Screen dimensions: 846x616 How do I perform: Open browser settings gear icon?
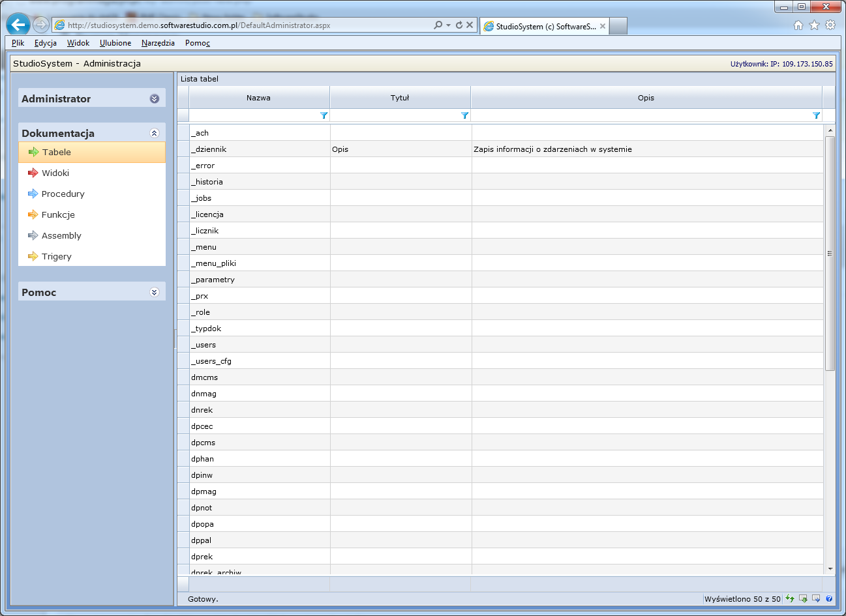[830, 25]
